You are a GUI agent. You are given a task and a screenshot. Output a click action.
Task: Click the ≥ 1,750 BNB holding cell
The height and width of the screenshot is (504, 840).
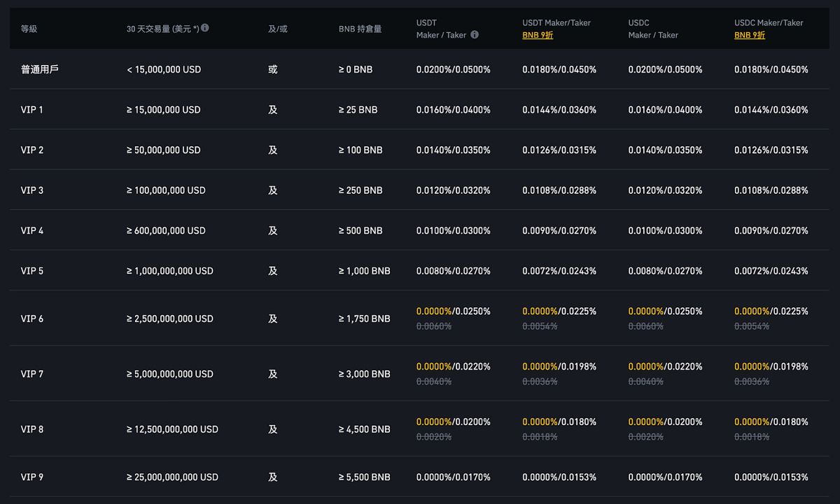pos(364,318)
